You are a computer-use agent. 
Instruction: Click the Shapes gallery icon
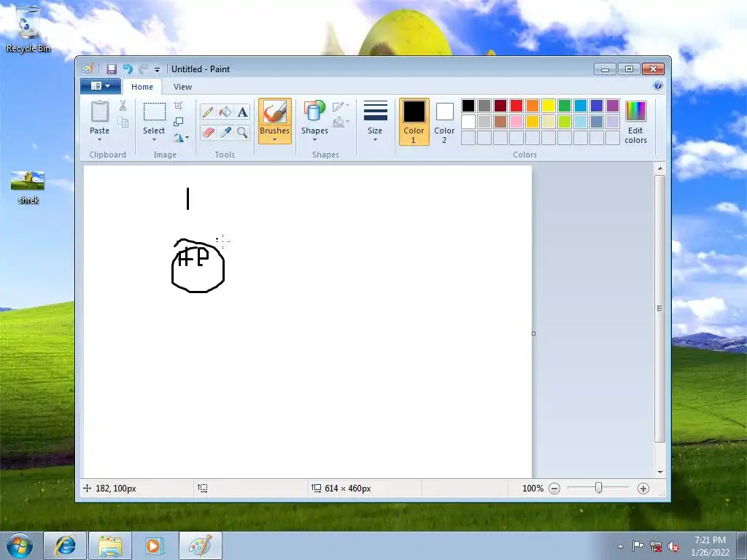[x=314, y=112]
